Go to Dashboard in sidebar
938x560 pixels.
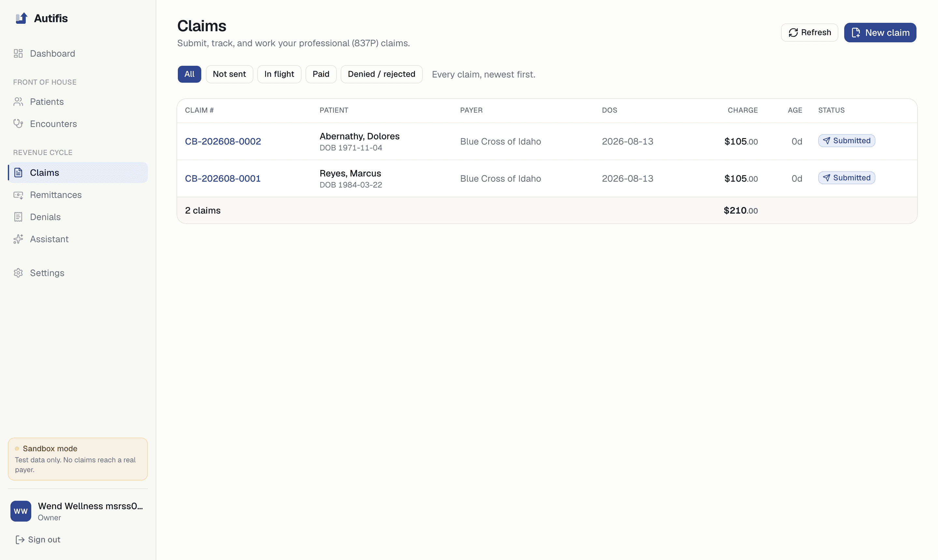[78, 54]
